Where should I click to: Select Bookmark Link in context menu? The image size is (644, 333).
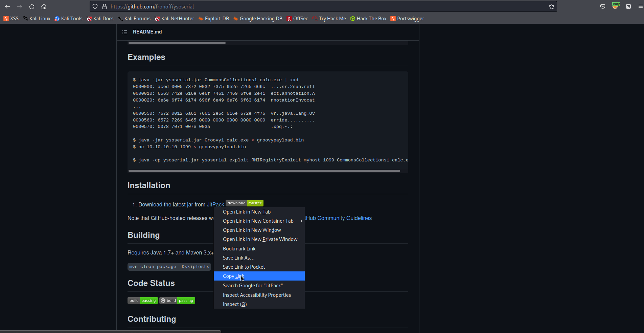[259, 249]
